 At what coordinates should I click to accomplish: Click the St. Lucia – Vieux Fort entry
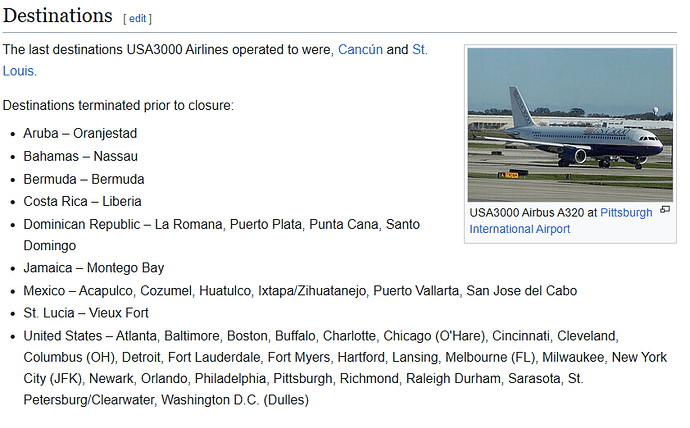[86, 313]
